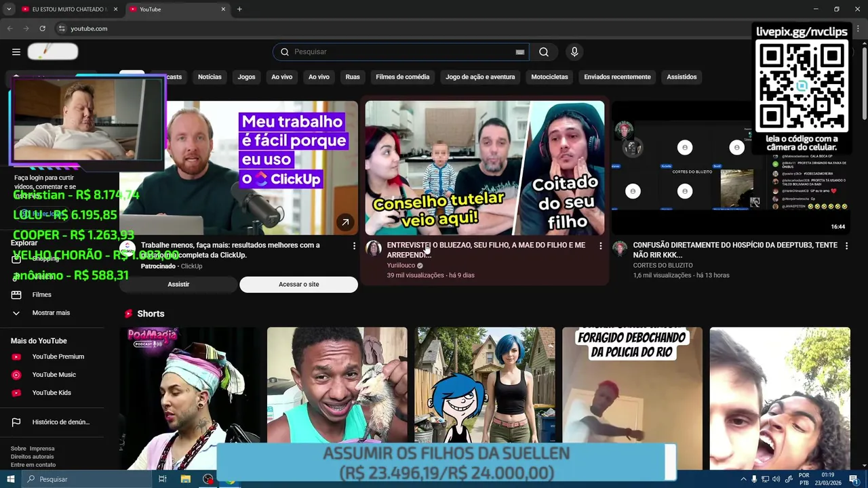The width and height of the screenshot is (868, 488).
Task: Focus the Pesquisar search field
Action: pos(400,52)
